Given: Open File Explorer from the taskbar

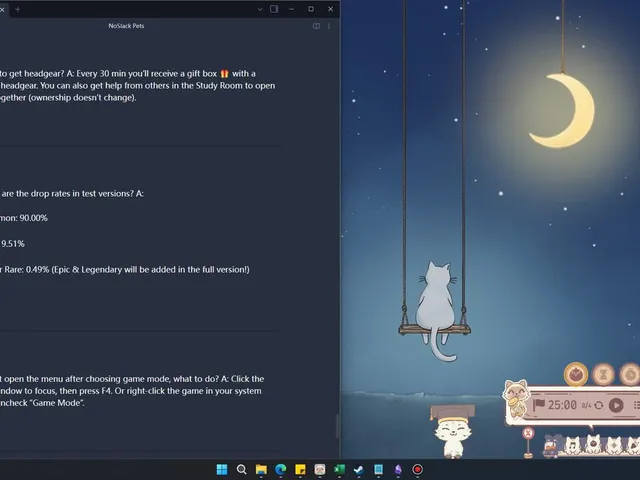Looking at the screenshot, I should click(x=261, y=469).
